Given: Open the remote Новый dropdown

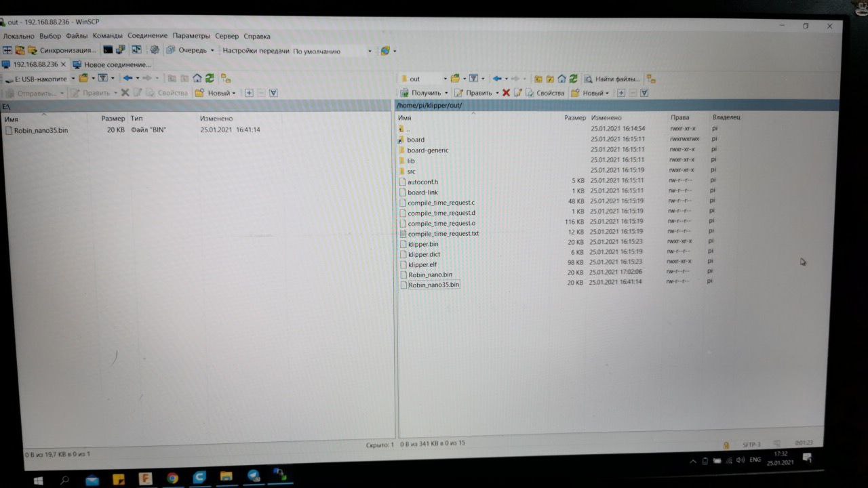Looking at the screenshot, I should (590, 93).
